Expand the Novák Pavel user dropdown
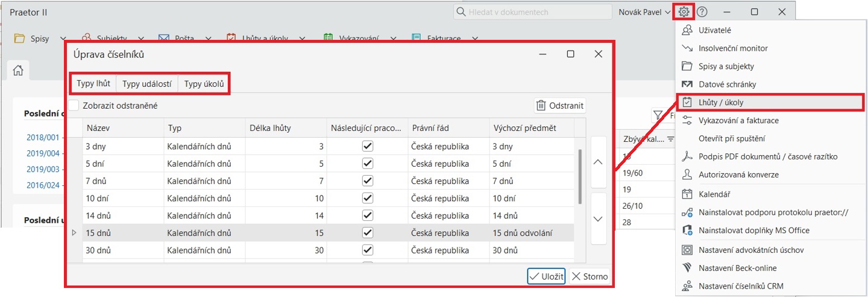 pos(644,12)
